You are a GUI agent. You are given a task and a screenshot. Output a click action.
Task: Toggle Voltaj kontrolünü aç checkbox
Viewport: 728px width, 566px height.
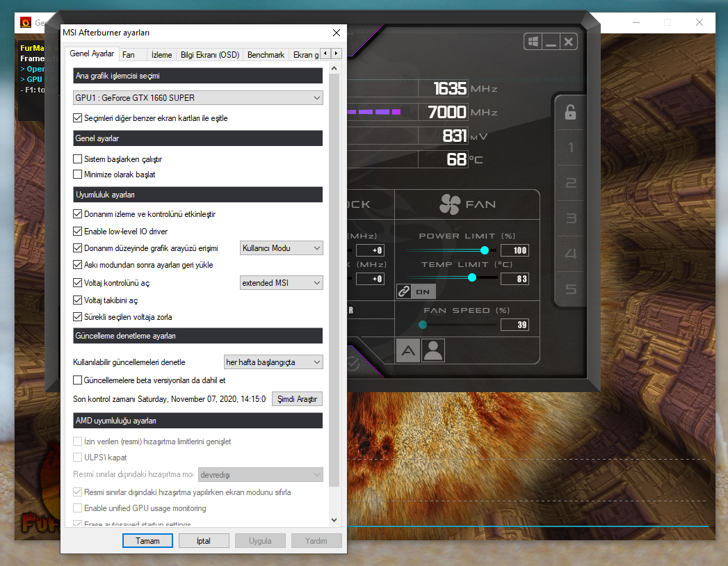(78, 282)
